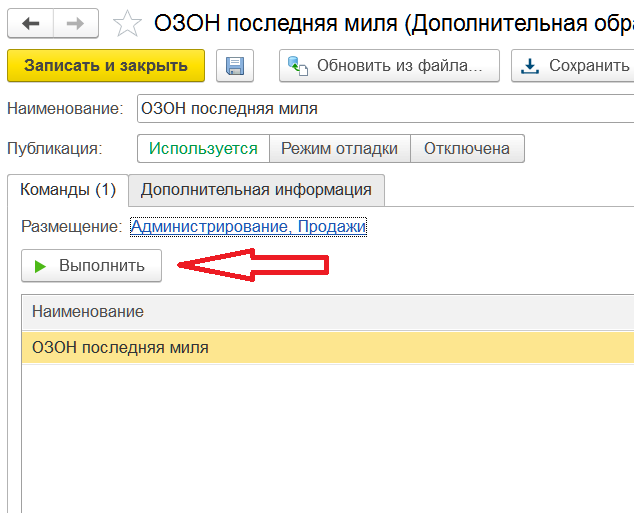Image resolution: width=634 pixels, height=513 pixels.
Task: Open 'Администрирование, Продажи' placement link
Action: (x=248, y=227)
